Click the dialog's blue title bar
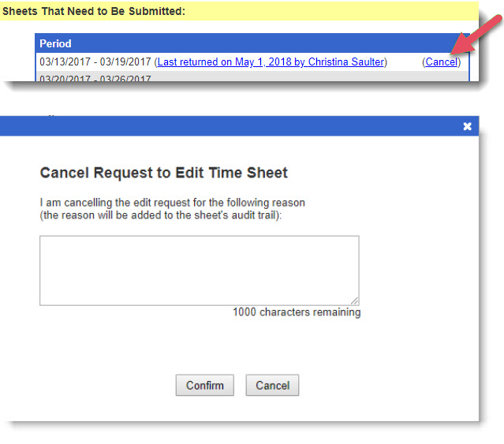Viewport: 504px width, 444px height. tap(237, 126)
